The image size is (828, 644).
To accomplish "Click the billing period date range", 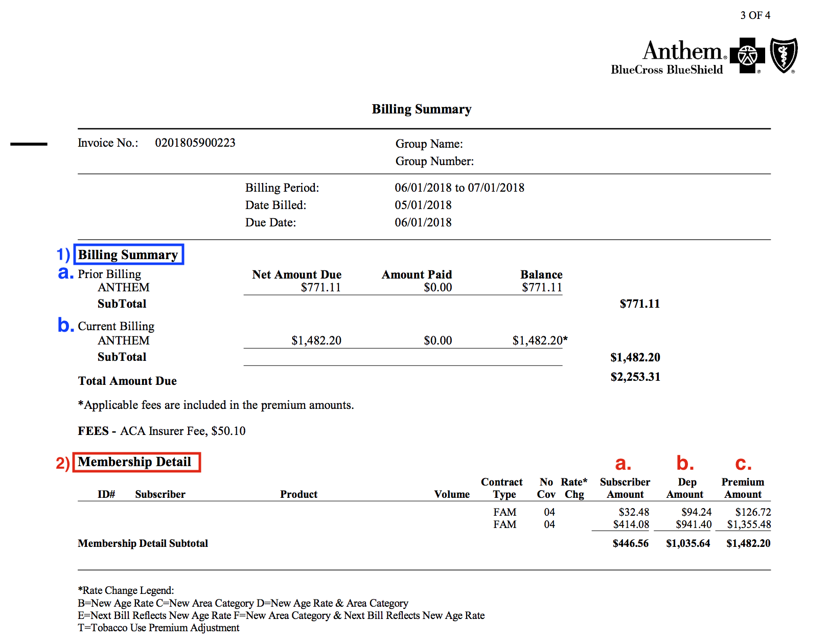I will [459, 188].
